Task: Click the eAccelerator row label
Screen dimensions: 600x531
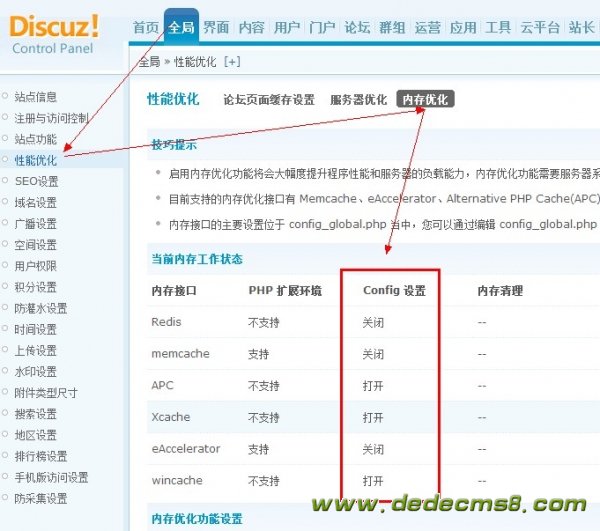Action: tap(186, 449)
